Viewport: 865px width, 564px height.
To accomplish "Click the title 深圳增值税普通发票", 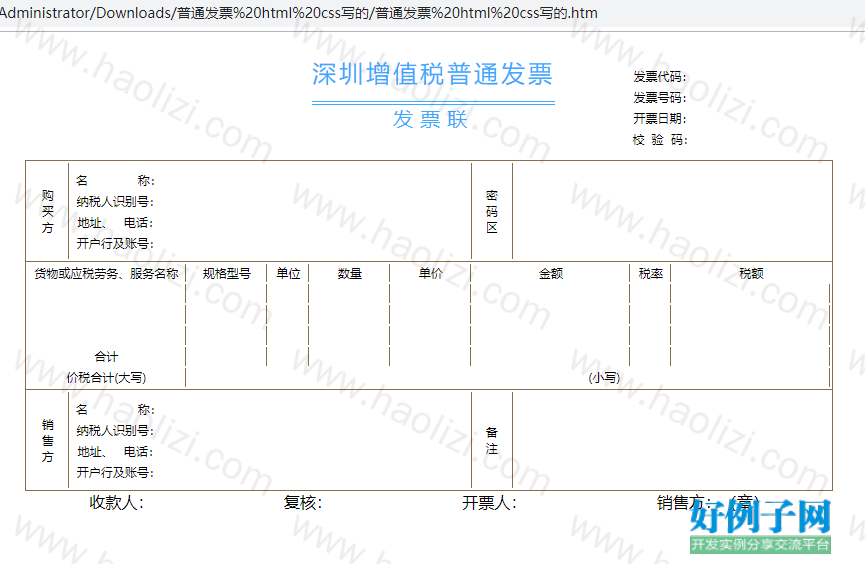I will [x=432, y=74].
